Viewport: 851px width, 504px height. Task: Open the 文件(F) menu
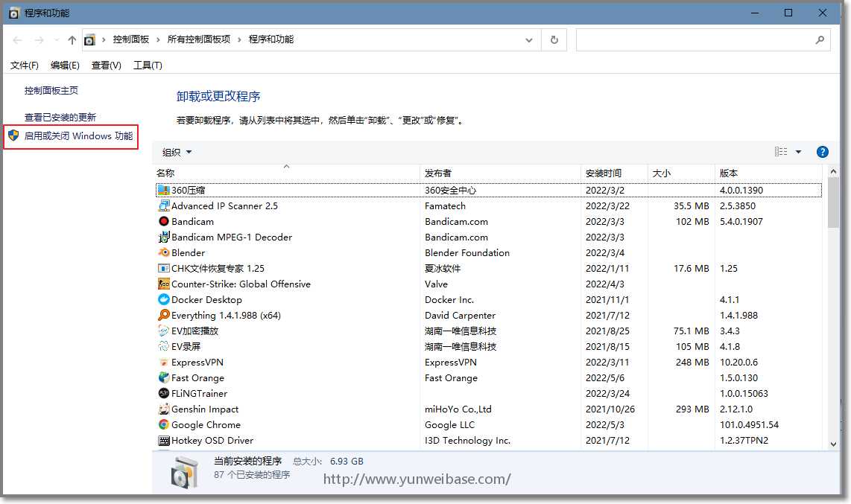[25, 66]
